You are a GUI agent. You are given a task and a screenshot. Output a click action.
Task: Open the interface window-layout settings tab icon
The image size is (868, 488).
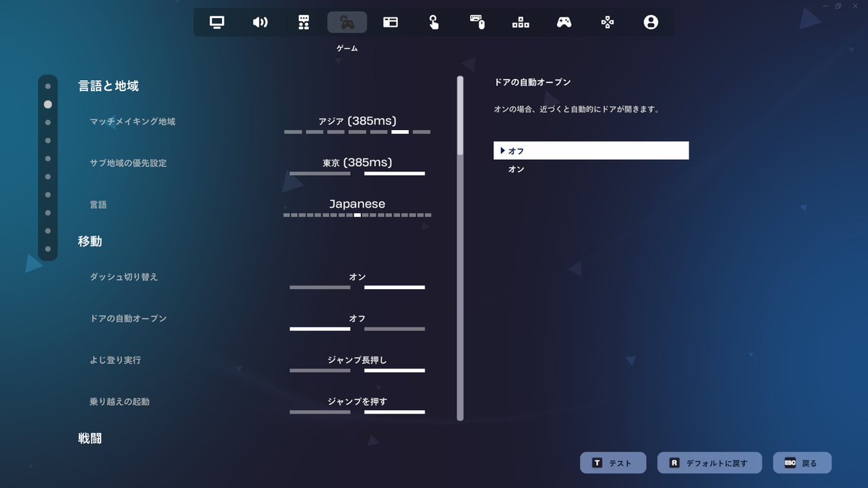[391, 22]
